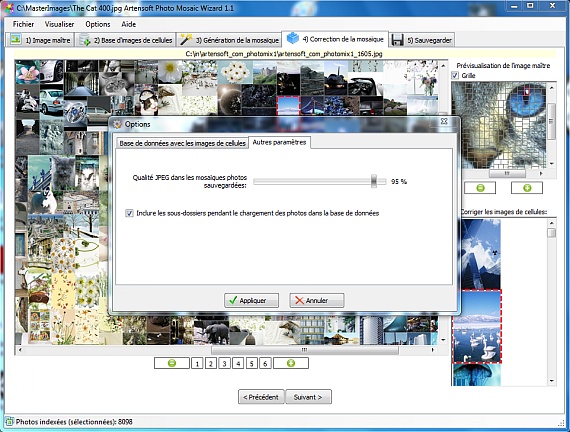This screenshot has height=432, width=570.
Task: Click the Annuler button
Action: point(317,300)
